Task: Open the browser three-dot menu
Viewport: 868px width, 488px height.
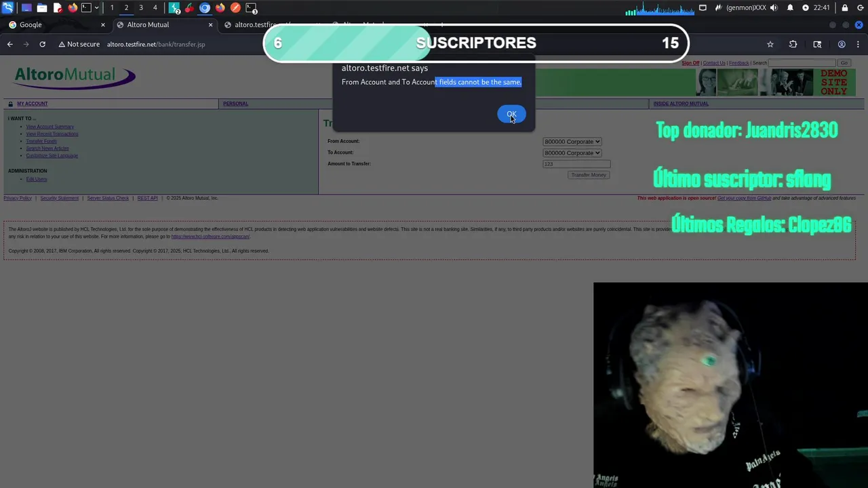Action: [859, 44]
